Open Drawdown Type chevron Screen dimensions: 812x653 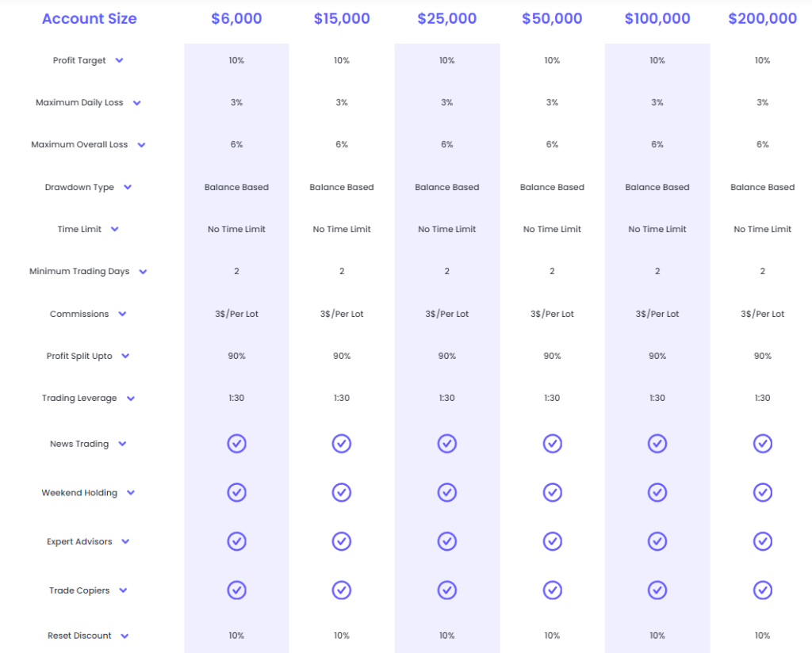click(x=128, y=187)
